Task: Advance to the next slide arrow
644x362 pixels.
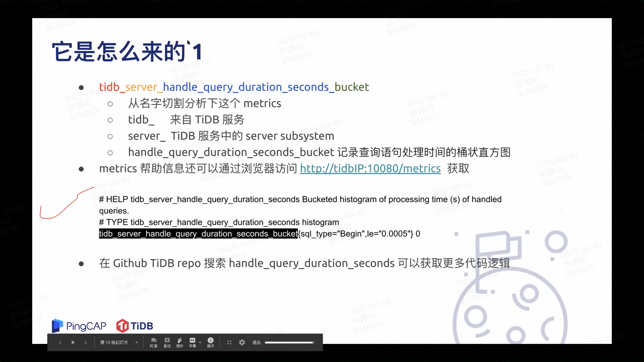Action: pyautogui.click(x=86, y=343)
